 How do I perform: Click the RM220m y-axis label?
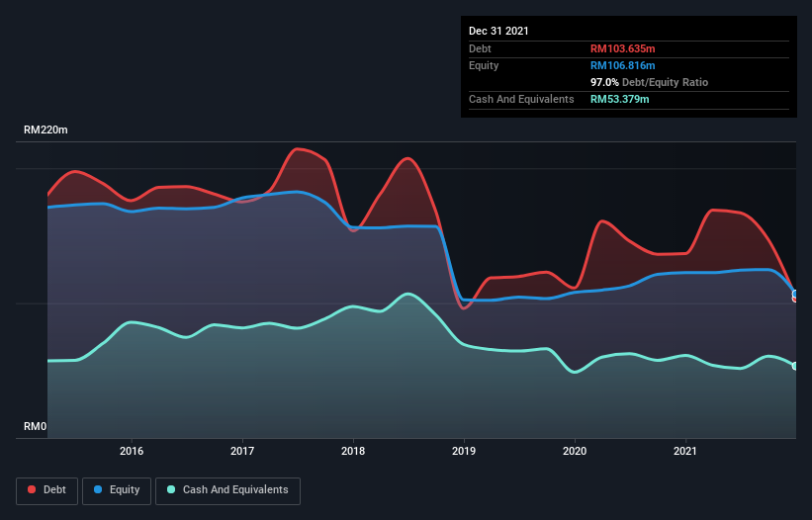(x=45, y=130)
